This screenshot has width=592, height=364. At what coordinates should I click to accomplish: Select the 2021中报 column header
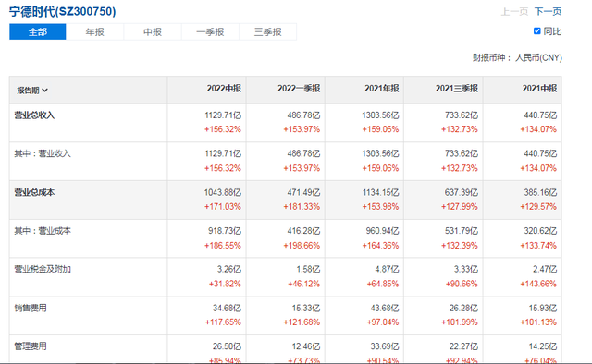click(x=540, y=89)
